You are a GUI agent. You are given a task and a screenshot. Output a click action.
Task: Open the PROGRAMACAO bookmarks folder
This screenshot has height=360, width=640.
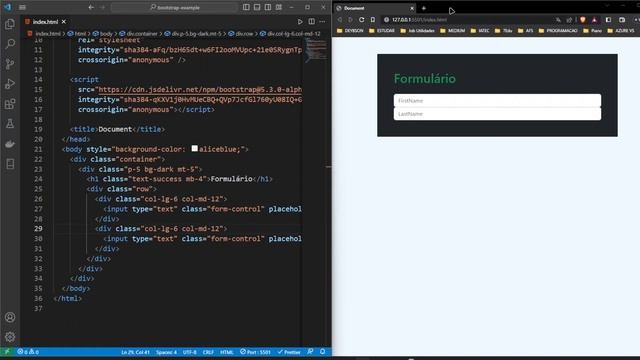pos(558,31)
